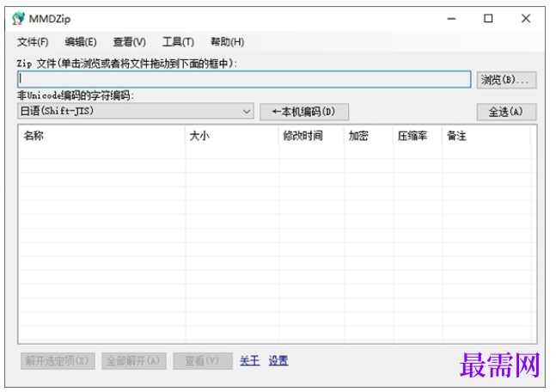
Task: Sort by the 修改时间 column header
Action: (x=311, y=136)
